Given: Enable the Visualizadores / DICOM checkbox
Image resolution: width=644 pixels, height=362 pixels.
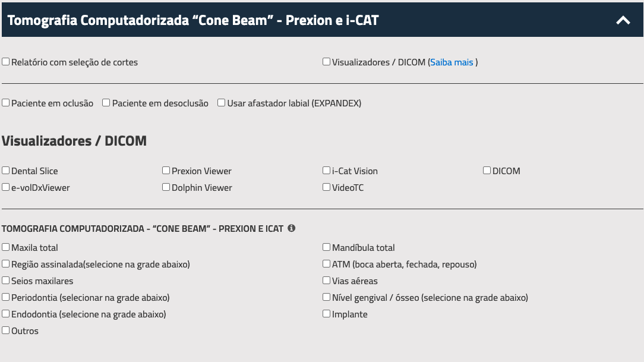Looking at the screenshot, I should [327, 62].
